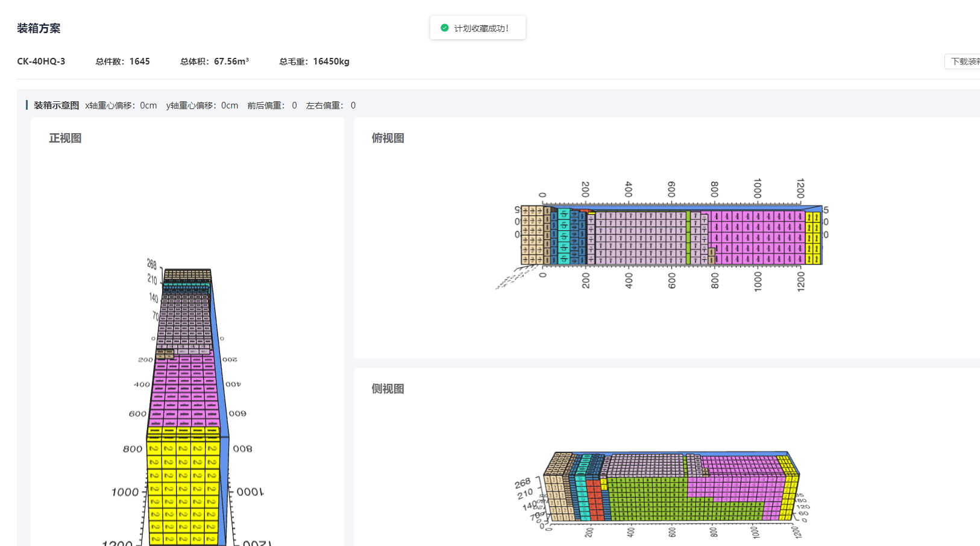Click the front view container diagram
Image resolution: width=980 pixels, height=546 pixels.
(x=187, y=404)
